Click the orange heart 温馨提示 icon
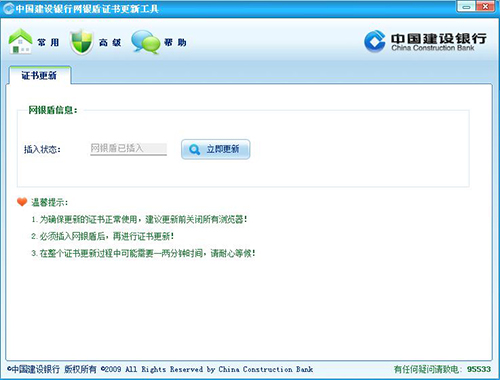 pyautogui.click(x=22, y=202)
